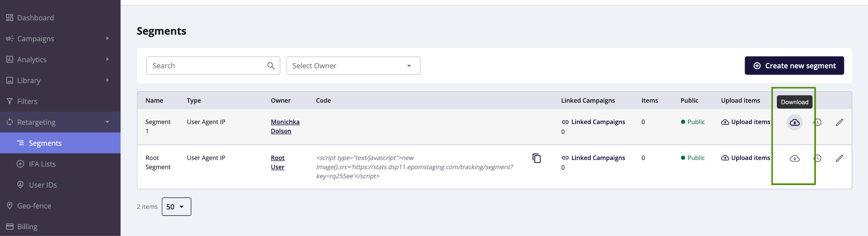The width and height of the screenshot is (868, 236).
Task: Click the Segment 1 name cell
Action: point(158,126)
